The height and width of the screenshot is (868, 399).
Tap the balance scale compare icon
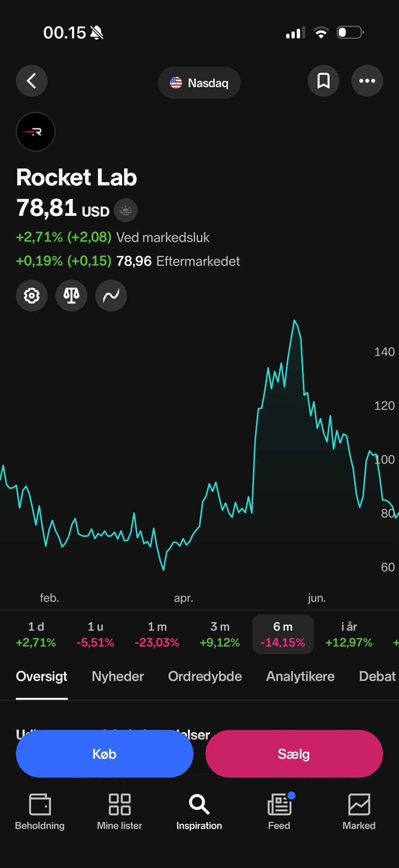71,295
